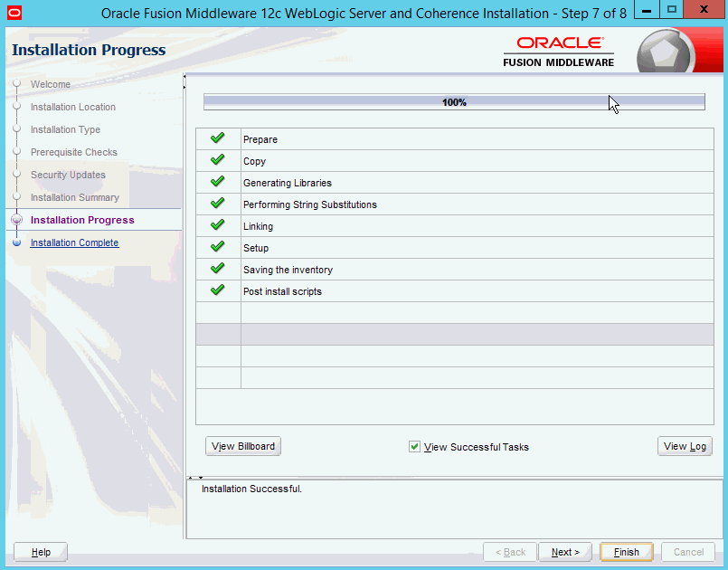Click the 100% installation progress bar
This screenshot has width=728, height=570.
pyautogui.click(x=454, y=102)
